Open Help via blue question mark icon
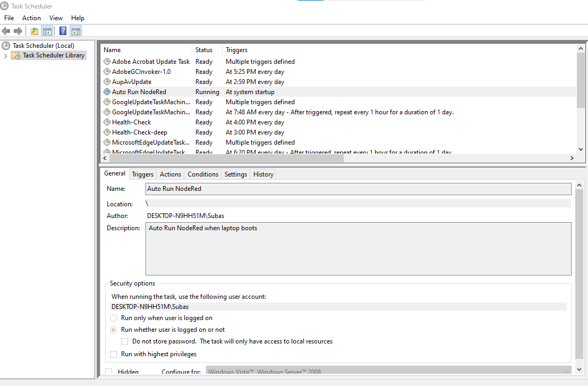This screenshot has width=588, height=386. coord(63,31)
